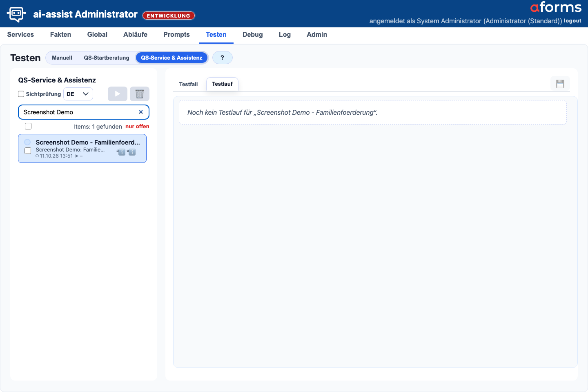Select the 'Screenshot Demo - Familienfoerd...' test item
Viewport: 588px width, 392px height.
82,149
